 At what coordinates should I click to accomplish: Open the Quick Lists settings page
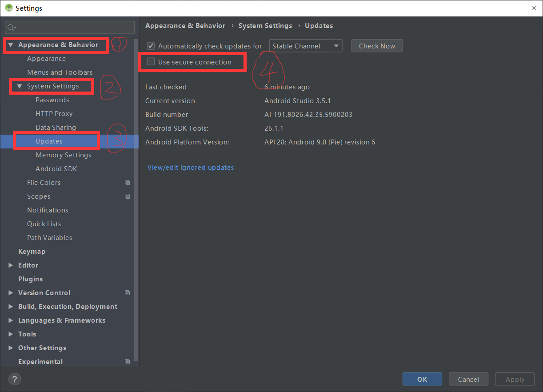point(44,224)
